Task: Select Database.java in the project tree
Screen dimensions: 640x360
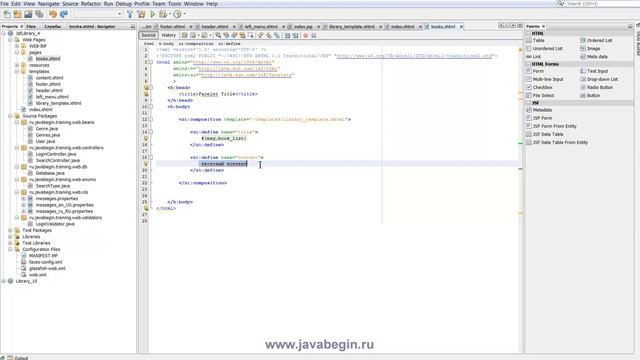Action: pyautogui.click(x=50, y=173)
